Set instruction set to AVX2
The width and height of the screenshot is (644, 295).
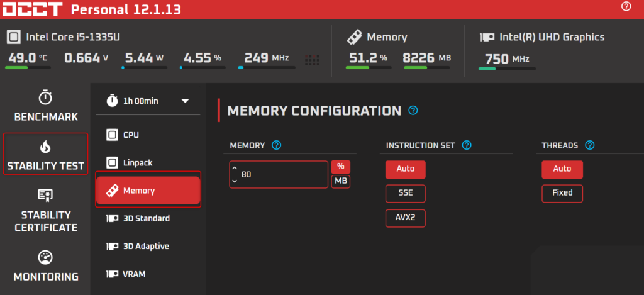406,218
